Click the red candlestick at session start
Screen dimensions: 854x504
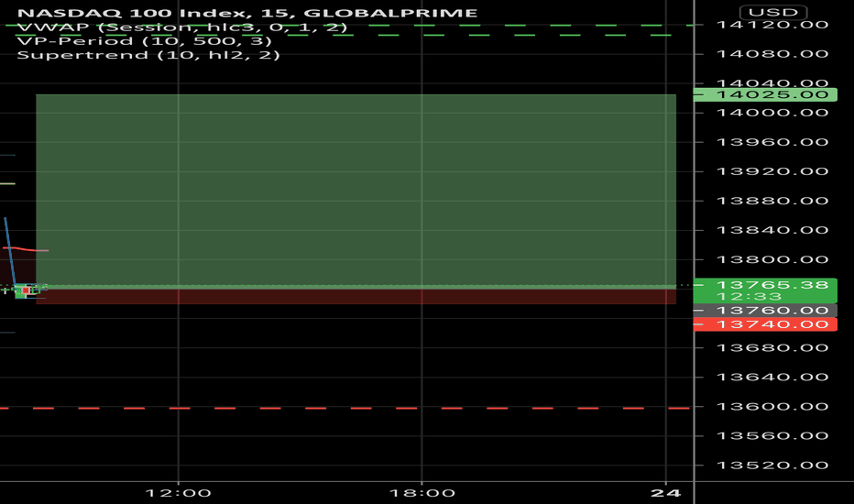[x=25, y=291]
